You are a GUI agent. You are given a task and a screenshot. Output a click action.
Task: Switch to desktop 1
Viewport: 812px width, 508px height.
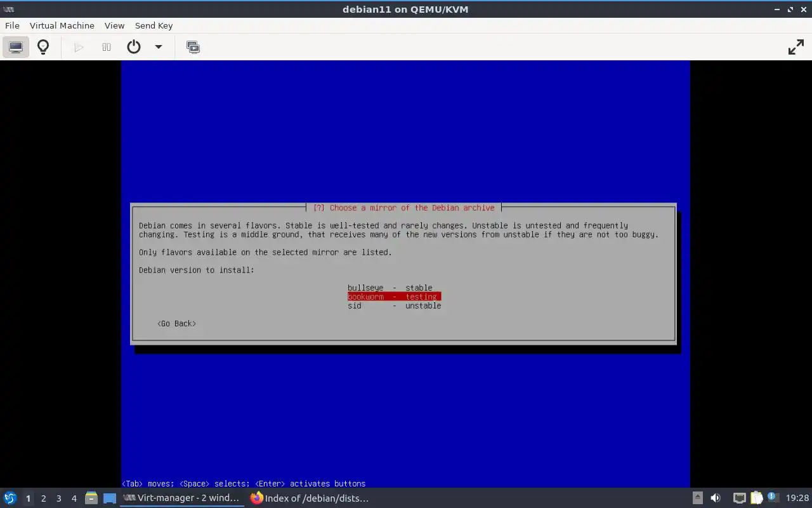click(x=28, y=498)
